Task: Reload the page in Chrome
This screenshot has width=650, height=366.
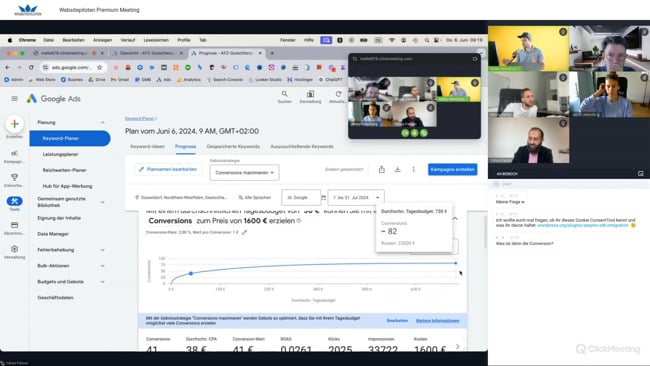Action: 31,67
